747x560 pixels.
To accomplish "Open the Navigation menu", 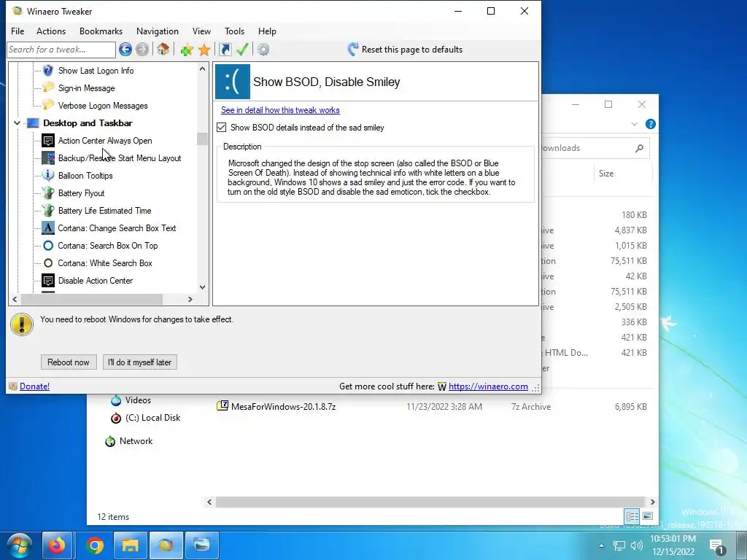I will (158, 31).
